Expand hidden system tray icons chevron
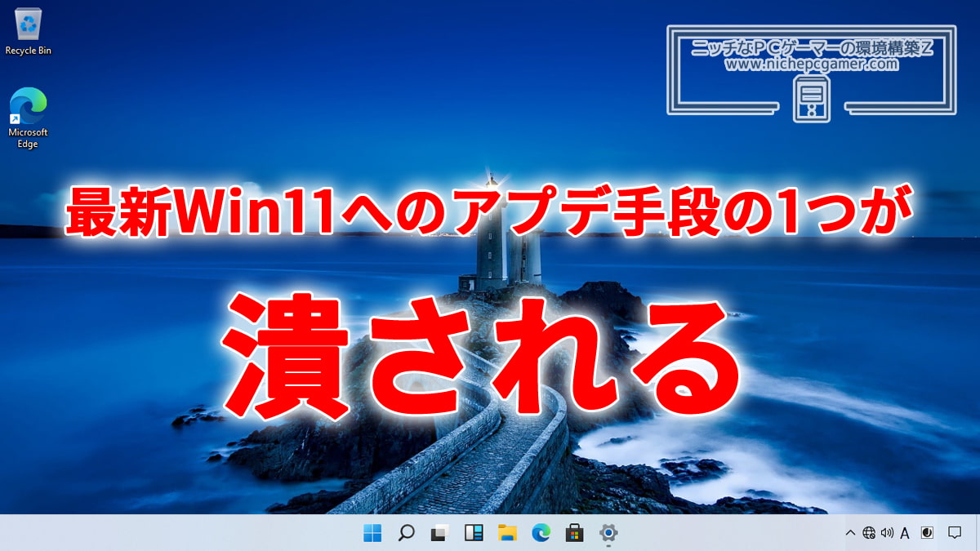Viewport: 980px width, 551px height. click(x=850, y=533)
